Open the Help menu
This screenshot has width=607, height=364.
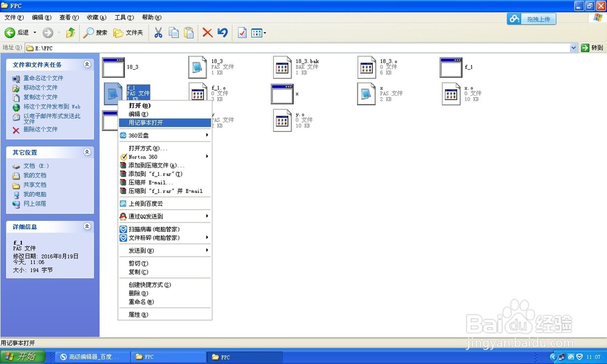point(151,18)
